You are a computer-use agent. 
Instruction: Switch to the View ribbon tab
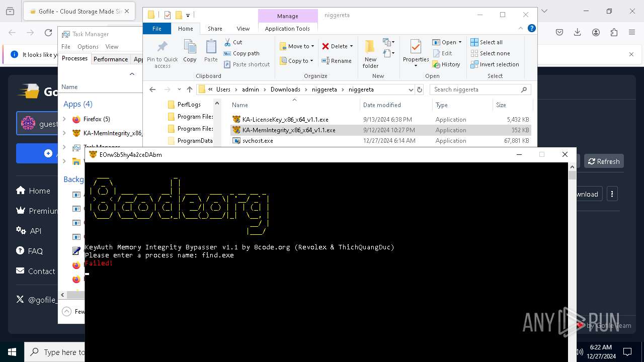pos(243,29)
